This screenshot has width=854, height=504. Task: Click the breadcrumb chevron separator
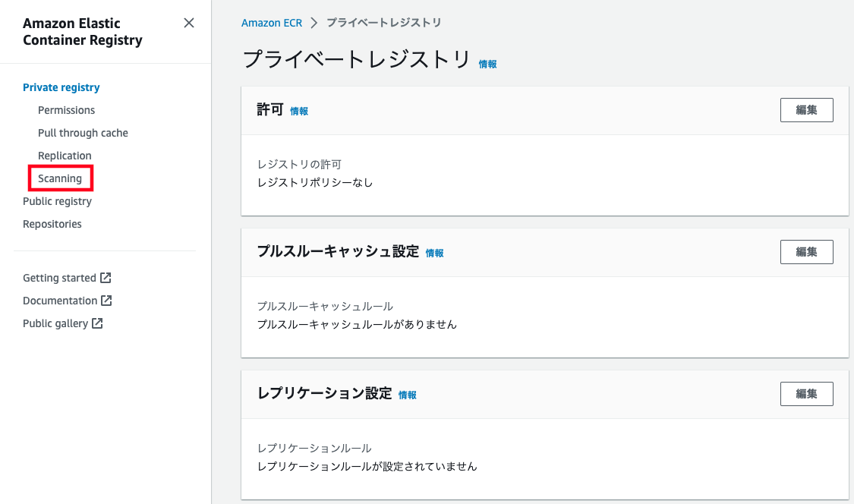click(314, 23)
